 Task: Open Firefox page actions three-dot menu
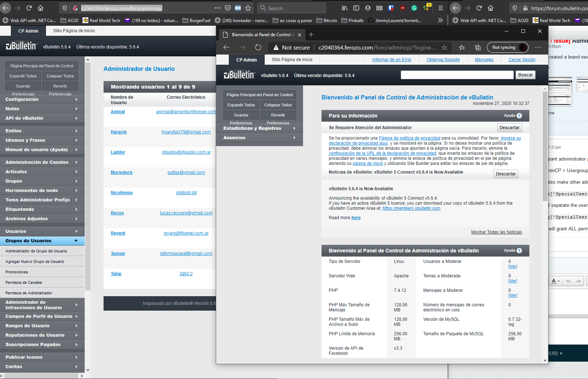pyautogui.click(x=218, y=8)
